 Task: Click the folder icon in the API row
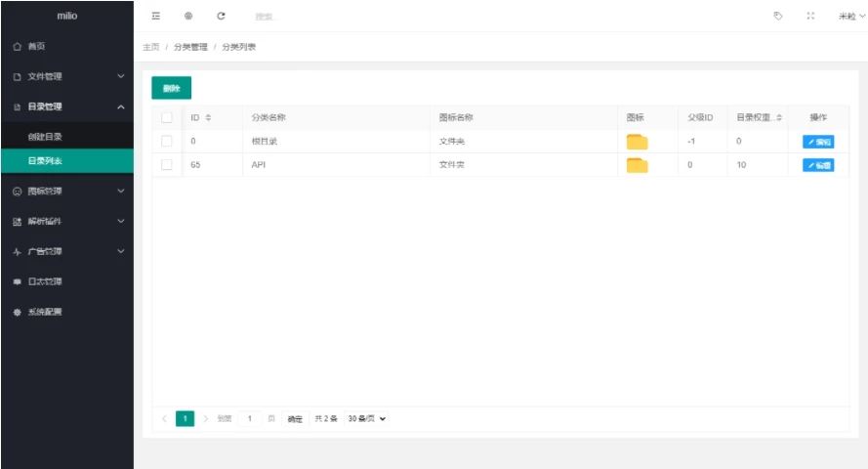[637, 165]
